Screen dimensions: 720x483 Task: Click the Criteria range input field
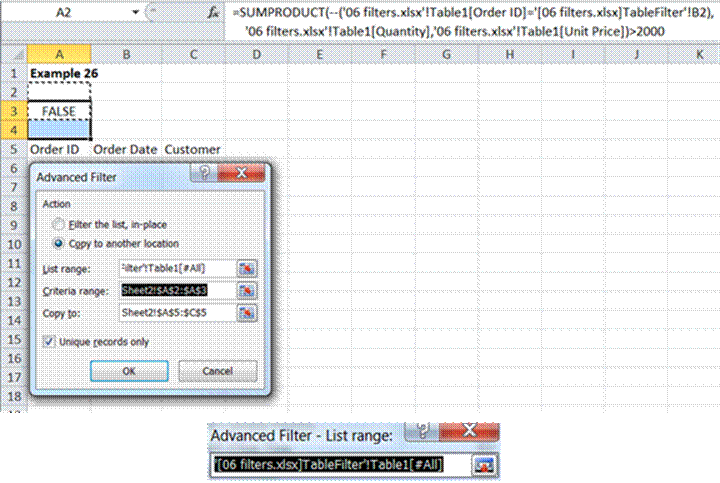click(175, 290)
